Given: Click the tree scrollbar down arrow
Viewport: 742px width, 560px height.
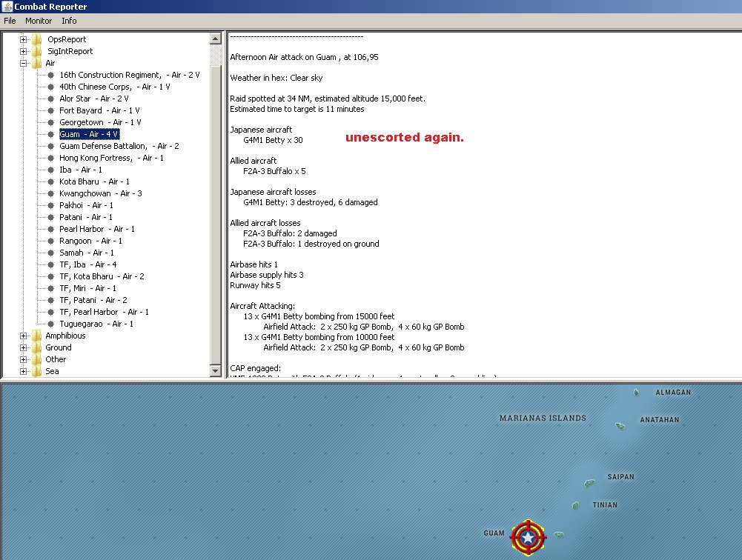Looking at the screenshot, I should pos(215,371).
